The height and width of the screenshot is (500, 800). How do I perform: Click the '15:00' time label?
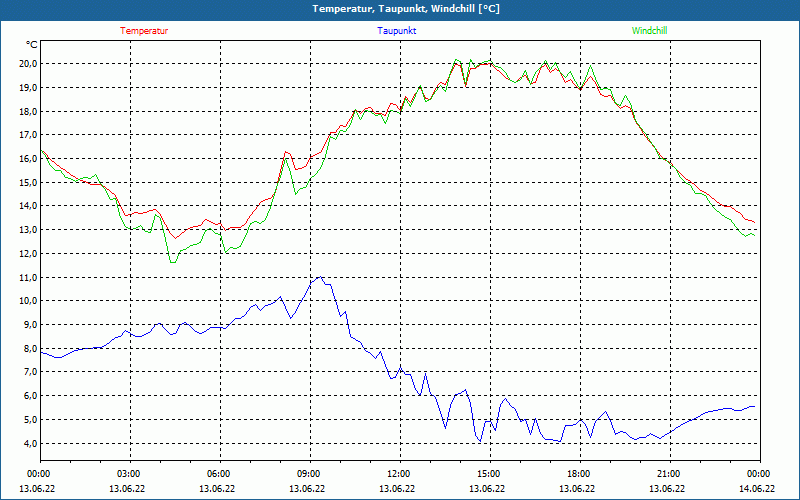pyautogui.click(x=490, y=474)
